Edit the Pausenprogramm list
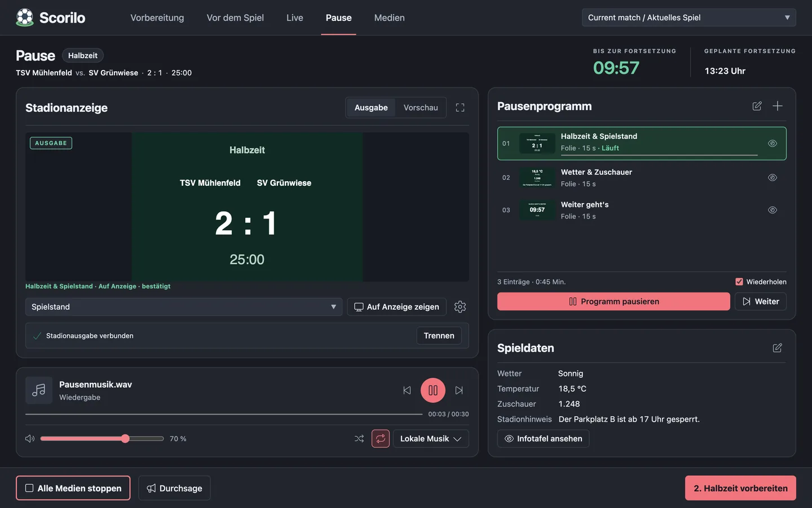The width and height of the screenshot is (812, 508). tap(757, 106)
